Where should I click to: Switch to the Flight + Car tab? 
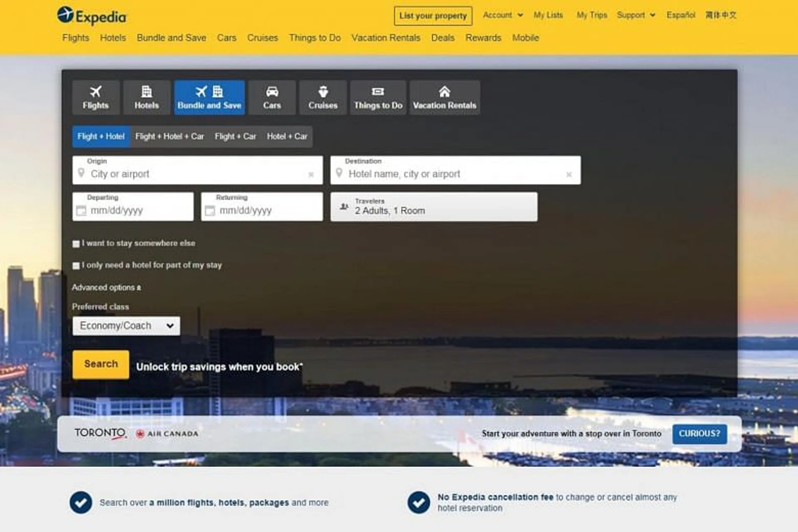point(236,136)
